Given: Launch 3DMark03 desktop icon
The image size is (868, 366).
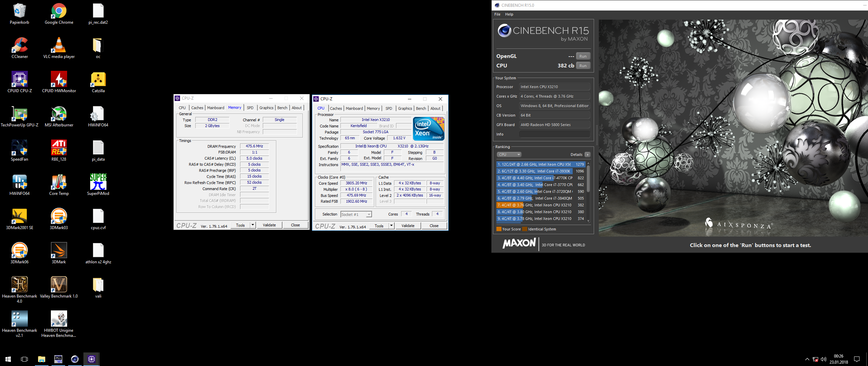Looking at the screenshot, I should coord(59,219).
